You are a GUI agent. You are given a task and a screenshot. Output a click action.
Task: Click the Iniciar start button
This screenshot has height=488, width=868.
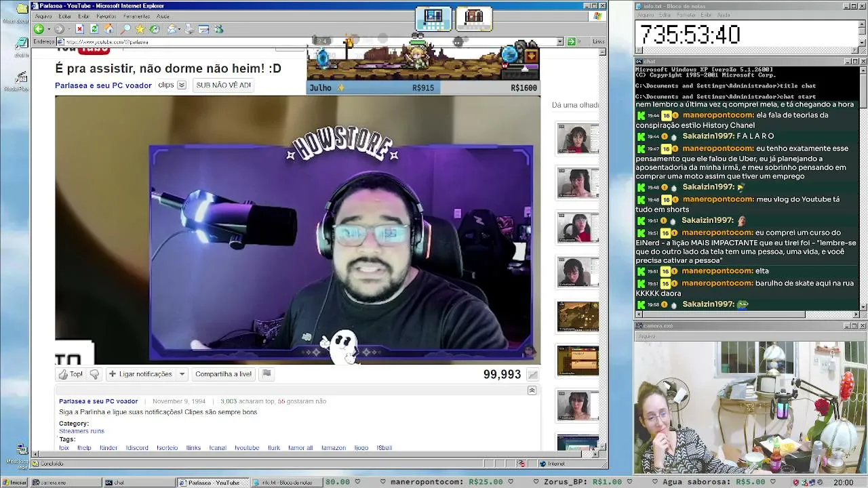[x=14, y=483]
